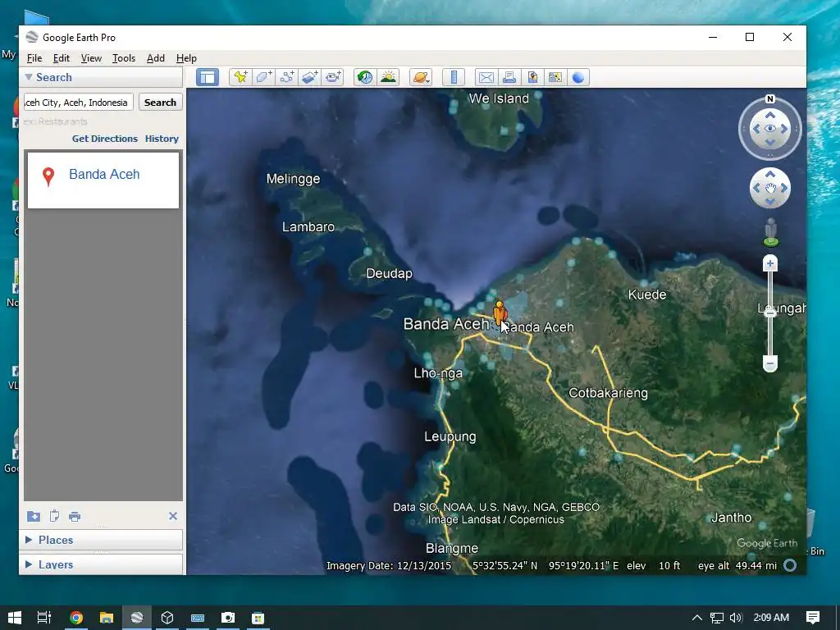The width and height of the screenshot is (840, 630).
Task: Launch Chrome from the taskbar
Action: pos(76,618)
